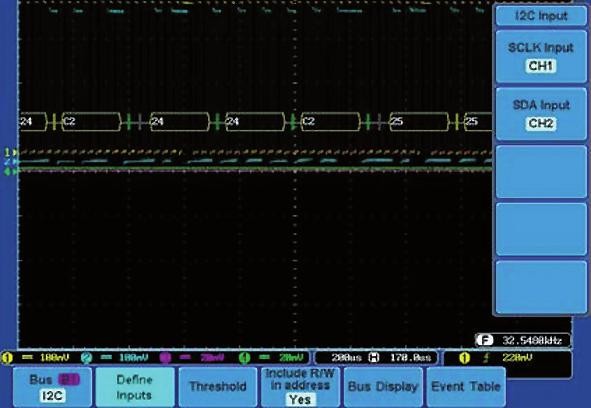Click the magenta channel 3 indicator icon
The width and height of the screenshot is (591, 408).
pyautogui.click(x=165, y=357)
